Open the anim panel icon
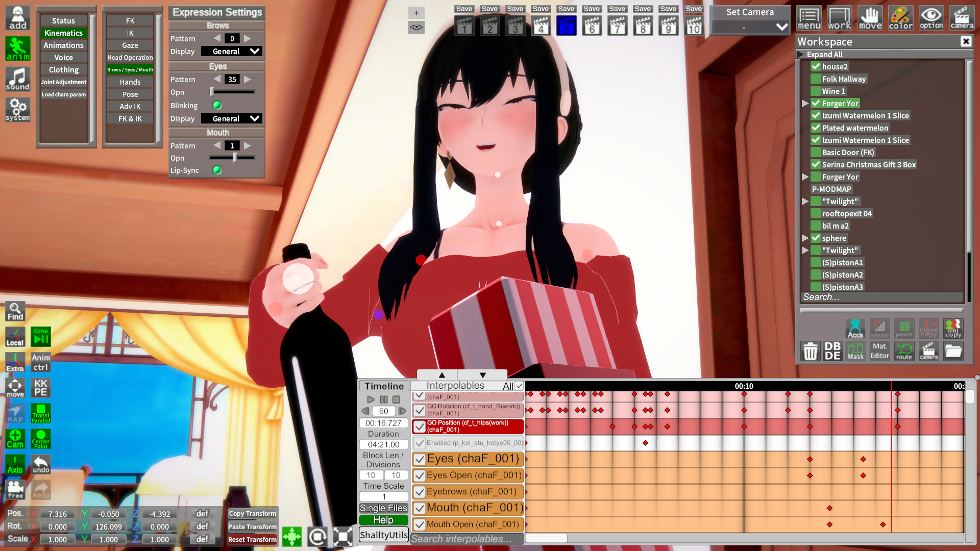Image resolution: width=980 pixels, height=551 pixels. pos(18,49)
